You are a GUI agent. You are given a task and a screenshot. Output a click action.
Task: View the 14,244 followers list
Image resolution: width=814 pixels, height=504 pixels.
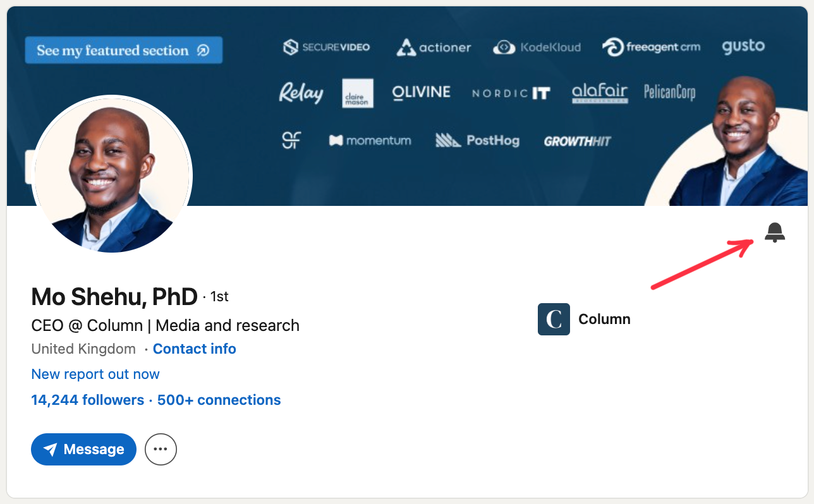coord(87,400)
